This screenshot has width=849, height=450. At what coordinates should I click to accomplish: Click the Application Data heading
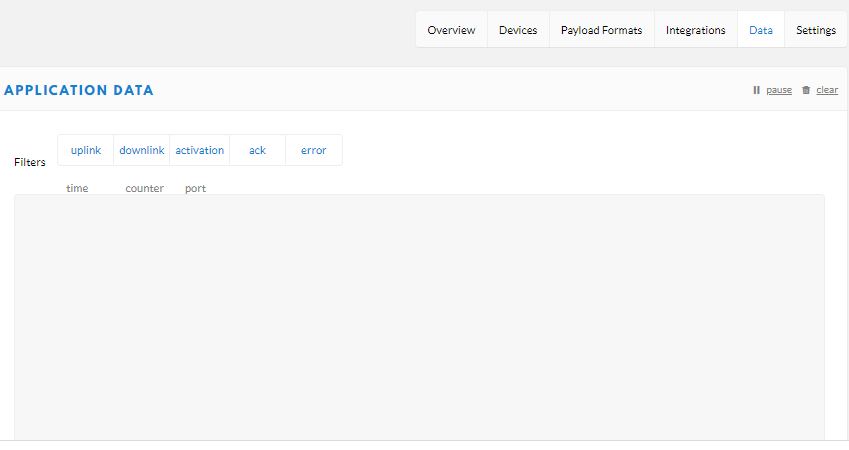(79, 90)
